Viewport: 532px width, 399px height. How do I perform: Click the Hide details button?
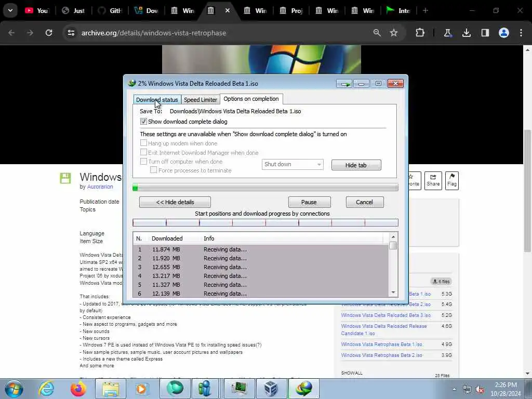click(175, 202)
